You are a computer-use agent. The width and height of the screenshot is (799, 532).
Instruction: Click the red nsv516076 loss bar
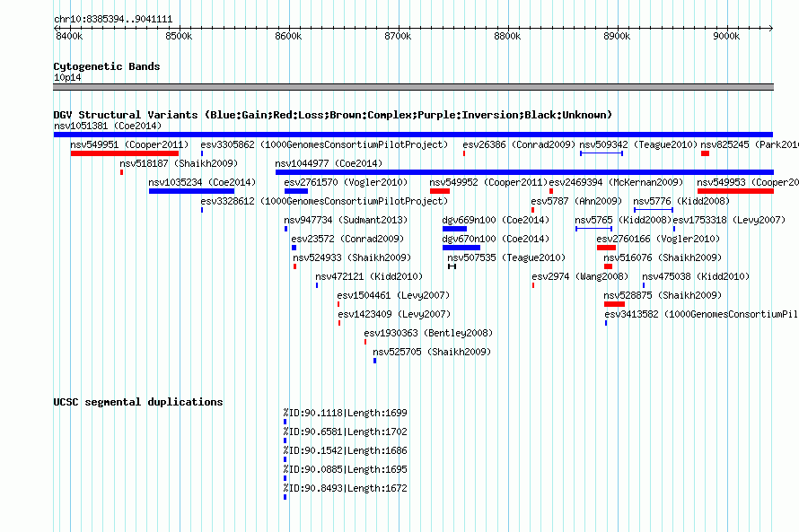608,266
